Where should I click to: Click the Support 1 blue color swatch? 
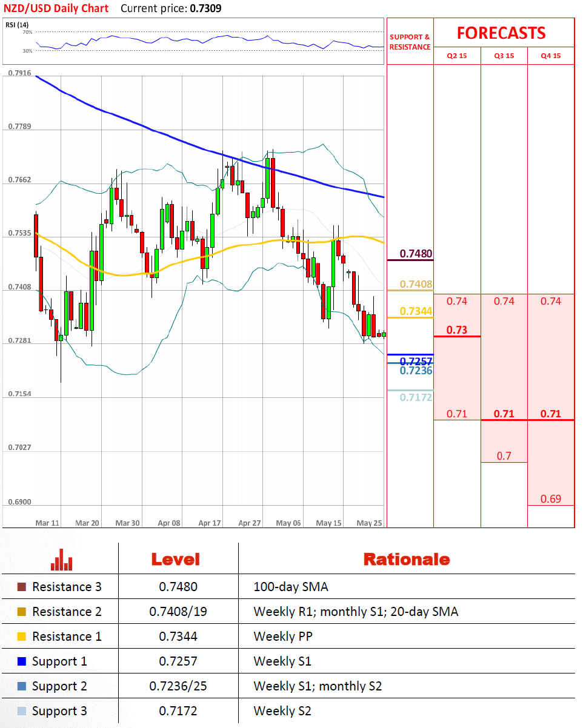[22, 661]
